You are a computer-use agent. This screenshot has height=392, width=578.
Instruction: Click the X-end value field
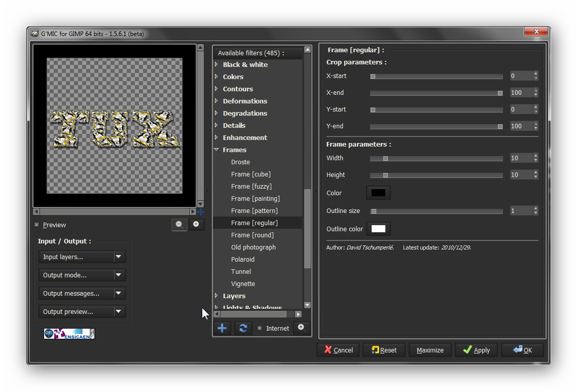521,93
